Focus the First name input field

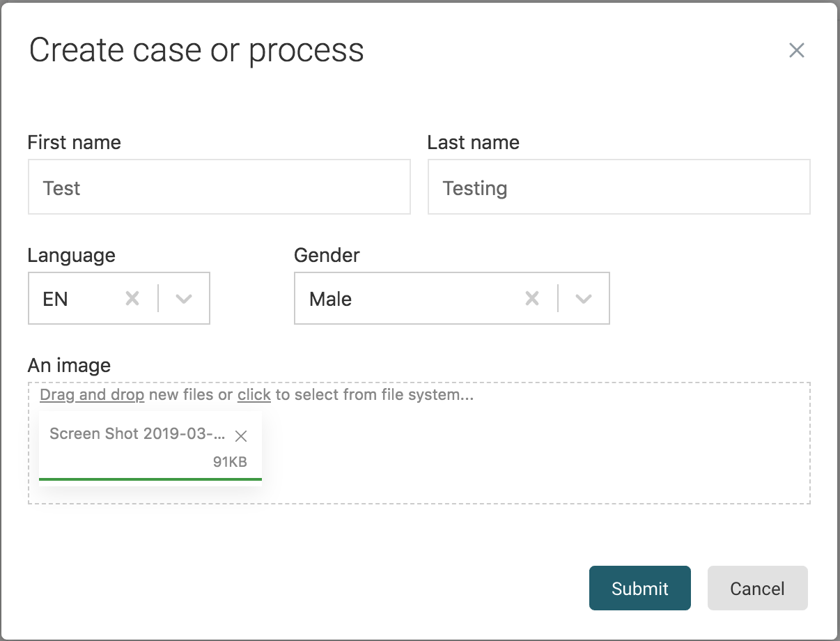219,187
